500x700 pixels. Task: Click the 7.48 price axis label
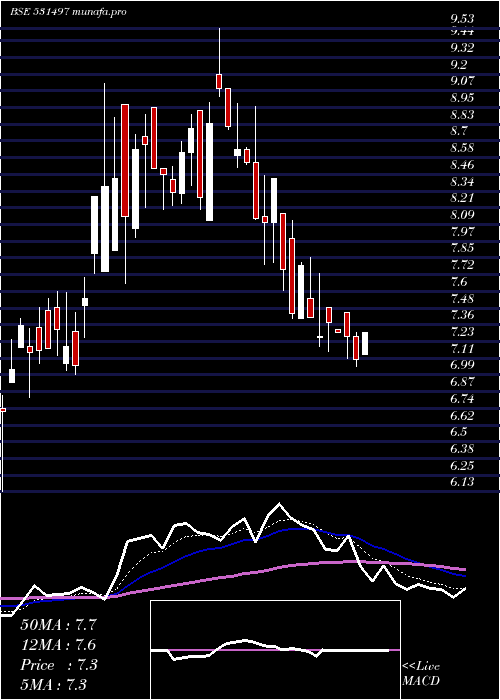[x=462, y=299]
